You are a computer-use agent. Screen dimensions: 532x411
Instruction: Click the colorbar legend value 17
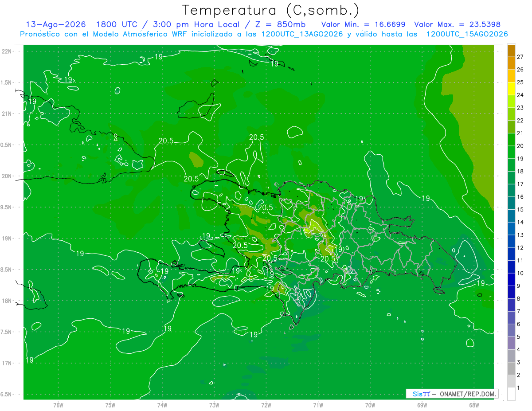[x=520, y=184]
